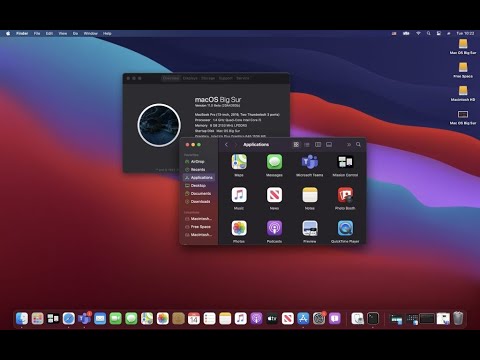Select Free Space in Finder sidebar
The width and height of the screenshot is (480, 360).
(x=199, y=227)
